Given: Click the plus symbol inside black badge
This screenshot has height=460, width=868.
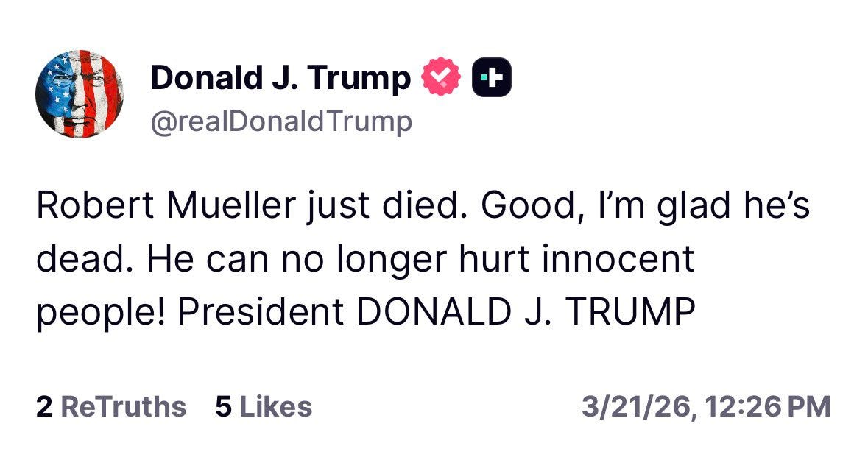Looking at the screenshot, I should click(x=493, y=77).
